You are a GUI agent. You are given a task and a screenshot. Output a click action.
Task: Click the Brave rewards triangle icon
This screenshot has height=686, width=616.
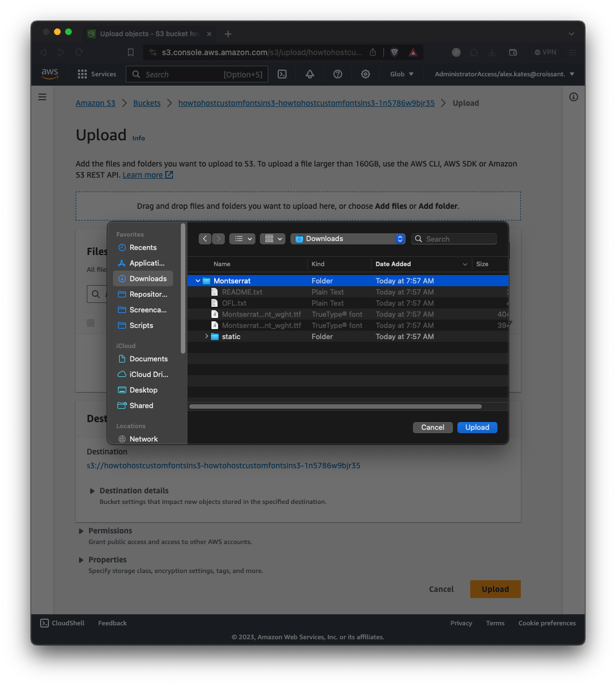[413, 52]
